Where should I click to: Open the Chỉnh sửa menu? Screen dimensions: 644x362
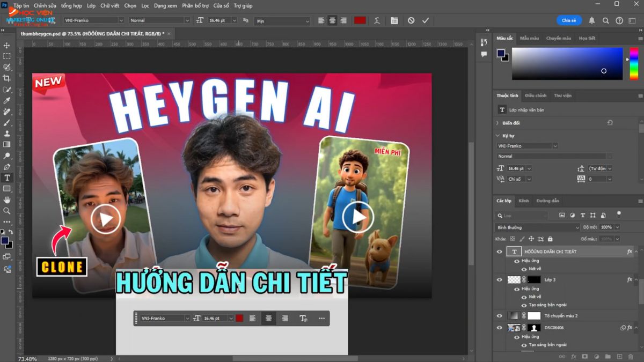click(45, 5)
